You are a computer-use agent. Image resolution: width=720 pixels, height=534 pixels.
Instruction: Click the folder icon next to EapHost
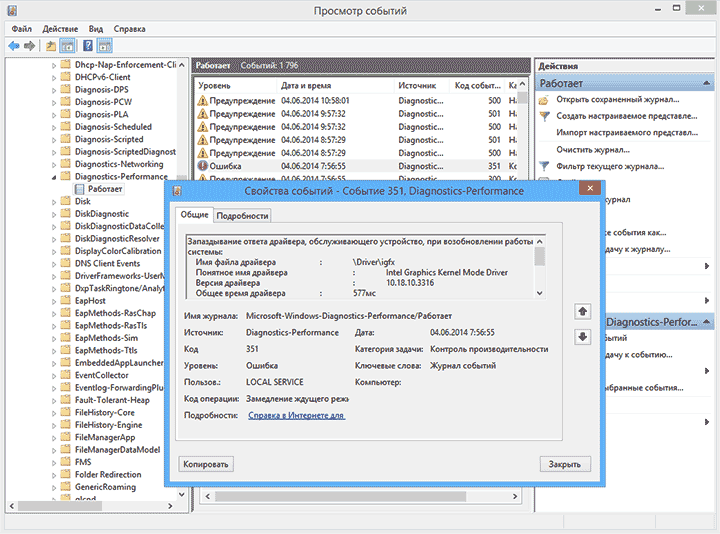coord(66,300)
